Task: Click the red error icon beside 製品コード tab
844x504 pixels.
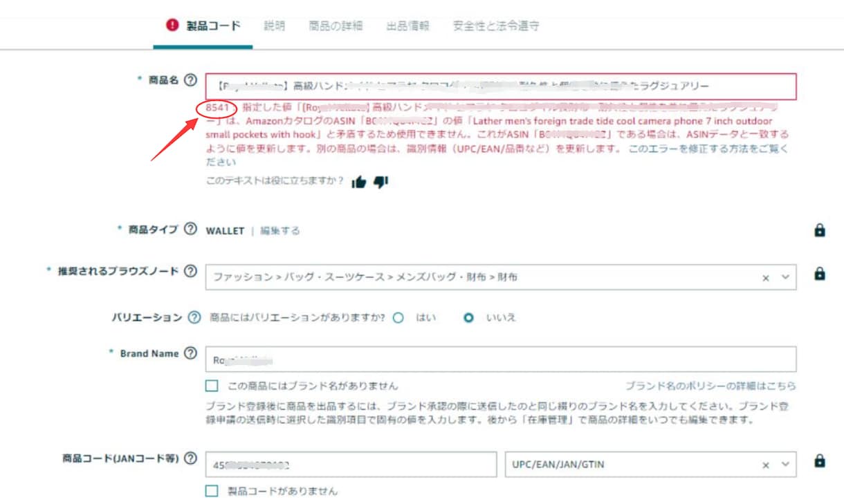Action: click(x=172, y=26)
